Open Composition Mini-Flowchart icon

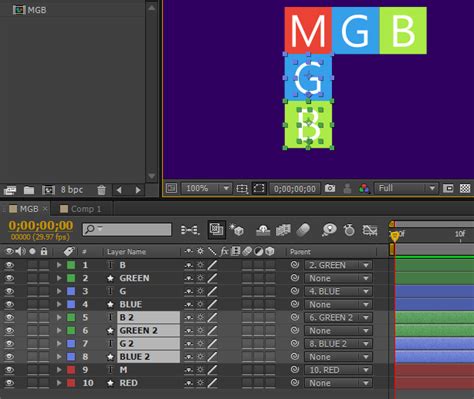click(190, 230)
